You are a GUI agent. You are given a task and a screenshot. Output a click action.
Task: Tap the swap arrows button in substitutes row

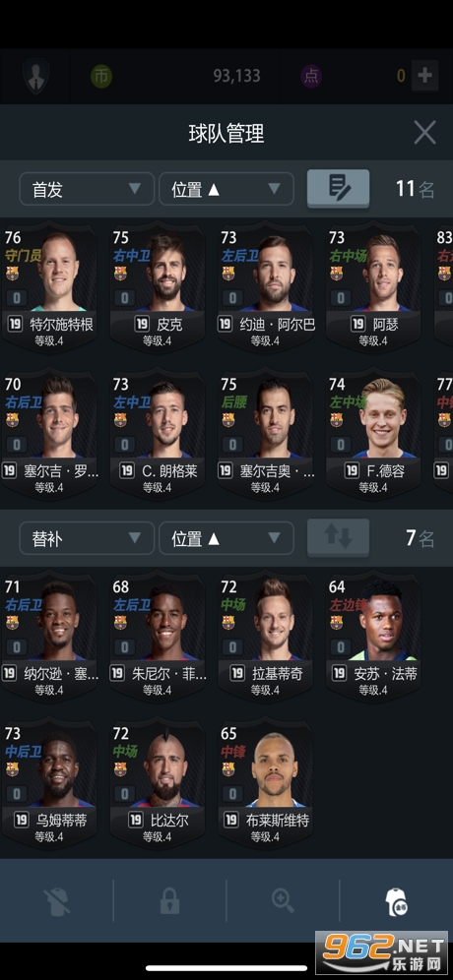point(338,537)
